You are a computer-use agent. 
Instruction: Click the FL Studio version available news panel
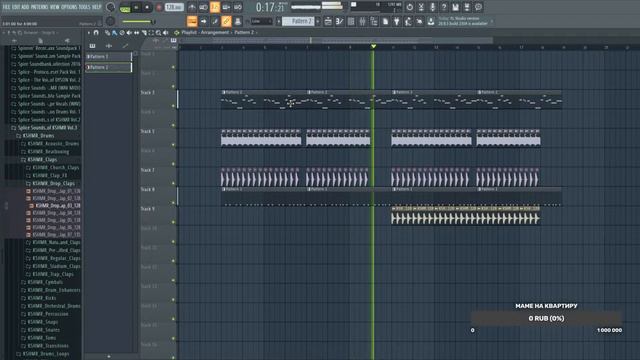pyautogui.click(x=463, y=21)
